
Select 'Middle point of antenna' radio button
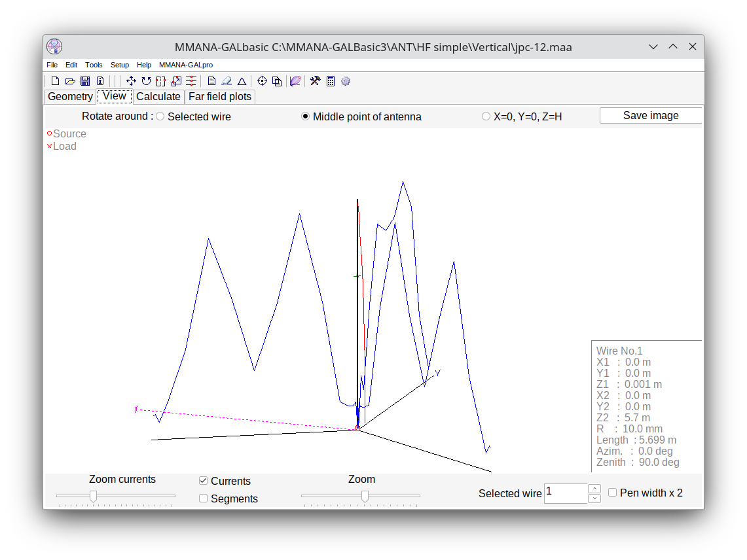305,116
